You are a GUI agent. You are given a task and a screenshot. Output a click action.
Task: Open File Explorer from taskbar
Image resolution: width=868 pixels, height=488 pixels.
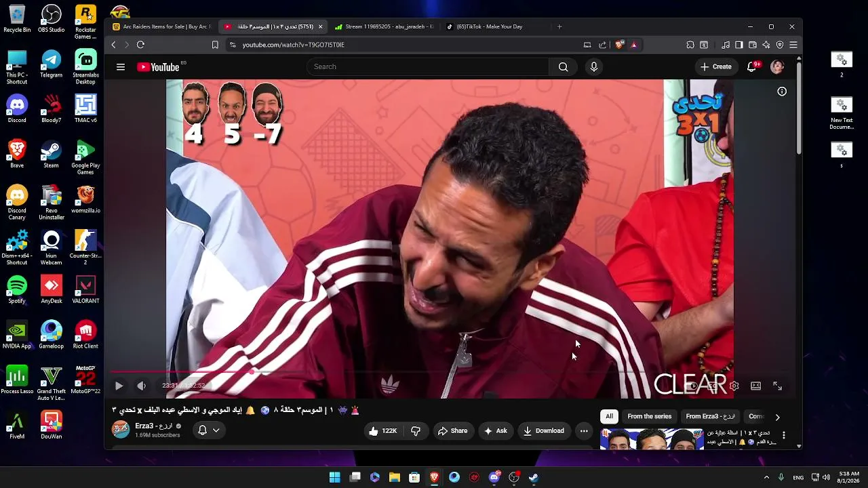click(395, 477)
